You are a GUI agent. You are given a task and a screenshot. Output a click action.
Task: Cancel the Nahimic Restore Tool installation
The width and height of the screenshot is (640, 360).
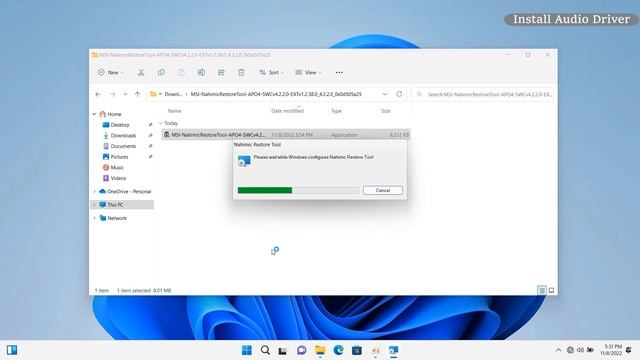(382, 190)
